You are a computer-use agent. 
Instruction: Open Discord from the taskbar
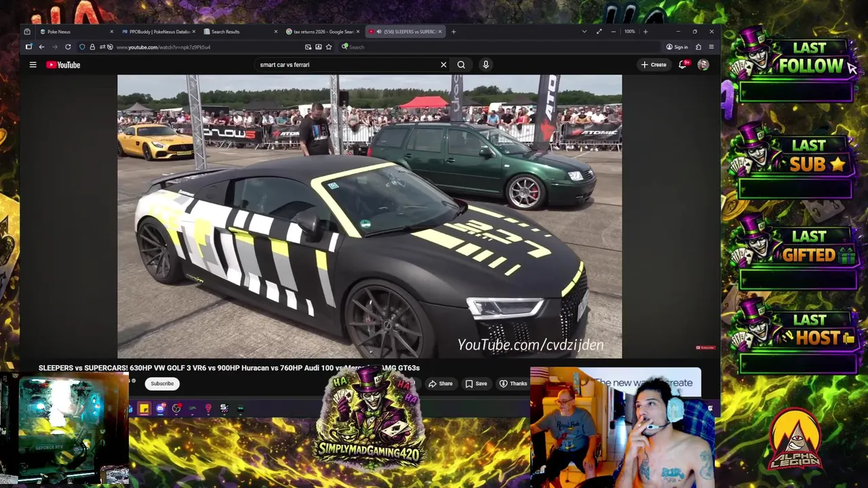pos(160,408)
